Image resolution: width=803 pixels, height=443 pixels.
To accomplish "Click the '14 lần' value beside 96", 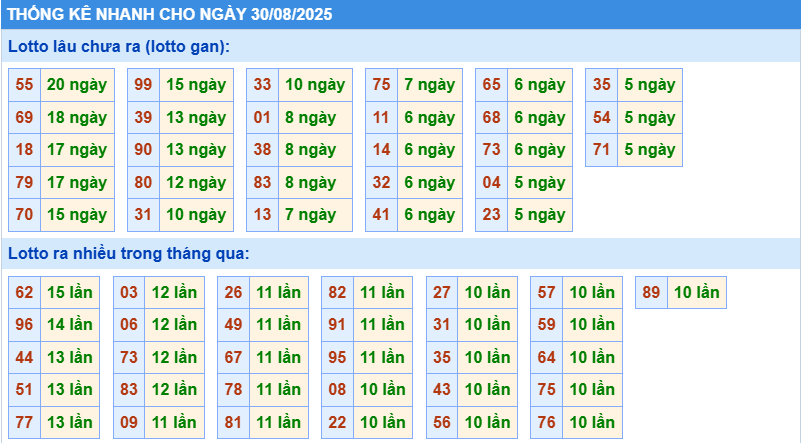I will [70, 325].
